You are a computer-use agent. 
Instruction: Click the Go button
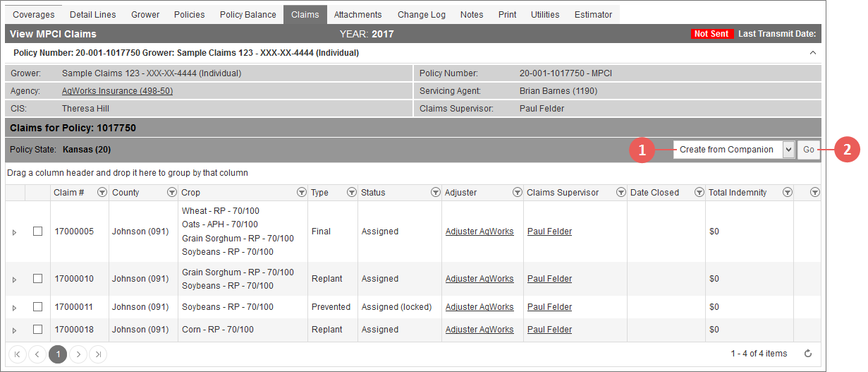809,150
